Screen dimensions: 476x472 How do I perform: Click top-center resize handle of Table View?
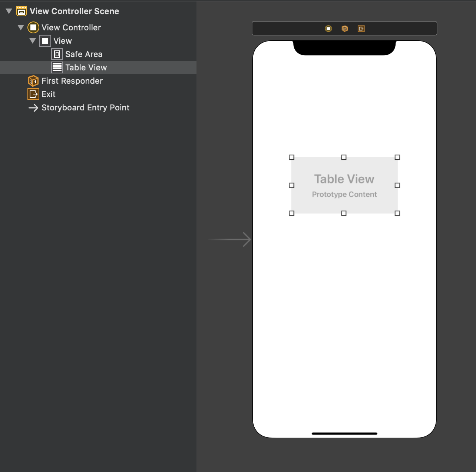pos(344,157)
